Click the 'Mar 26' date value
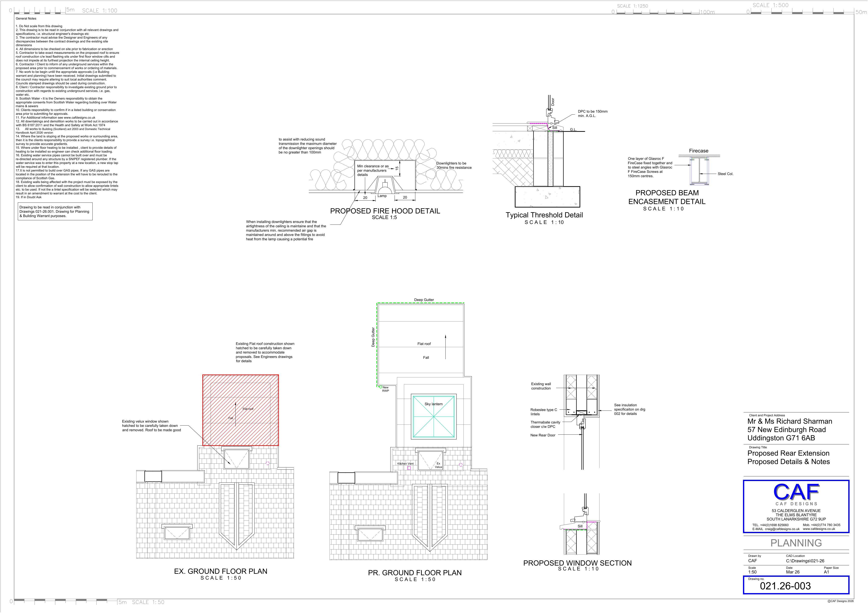 (x=793, y=572)
